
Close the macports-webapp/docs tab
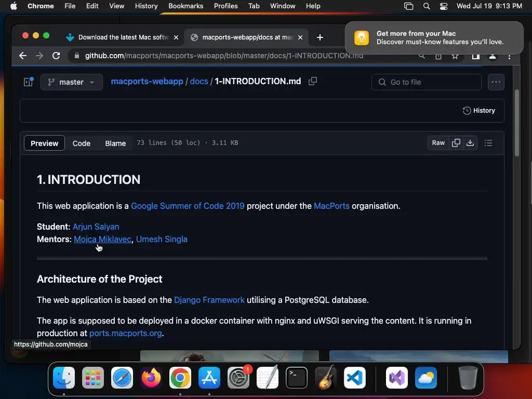coord(300,37)
